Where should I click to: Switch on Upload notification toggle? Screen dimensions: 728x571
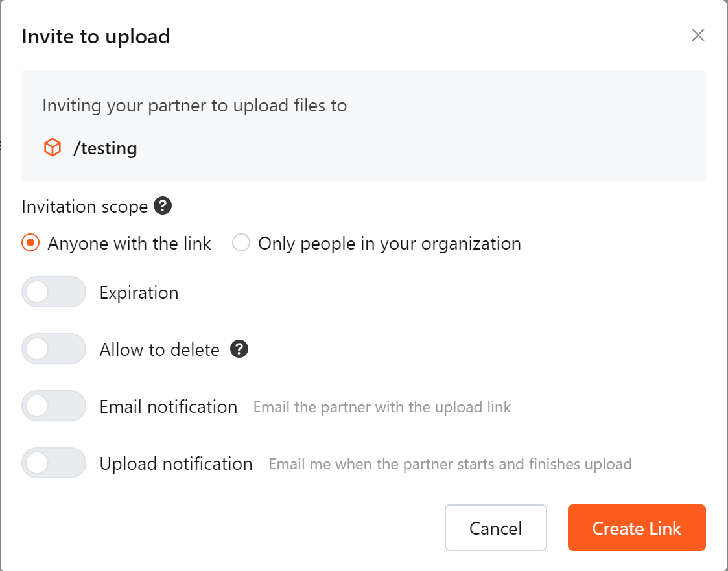coord(54,463)
